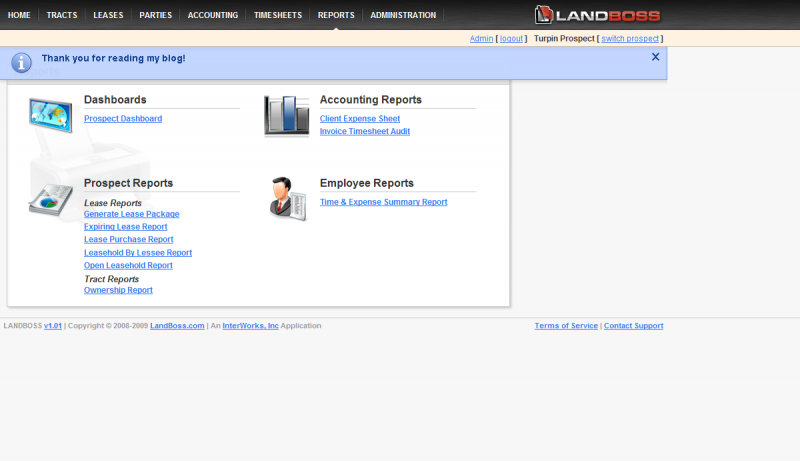Open the Expiring Lease Report
800x461 pixels.
(x=126, y=226)
